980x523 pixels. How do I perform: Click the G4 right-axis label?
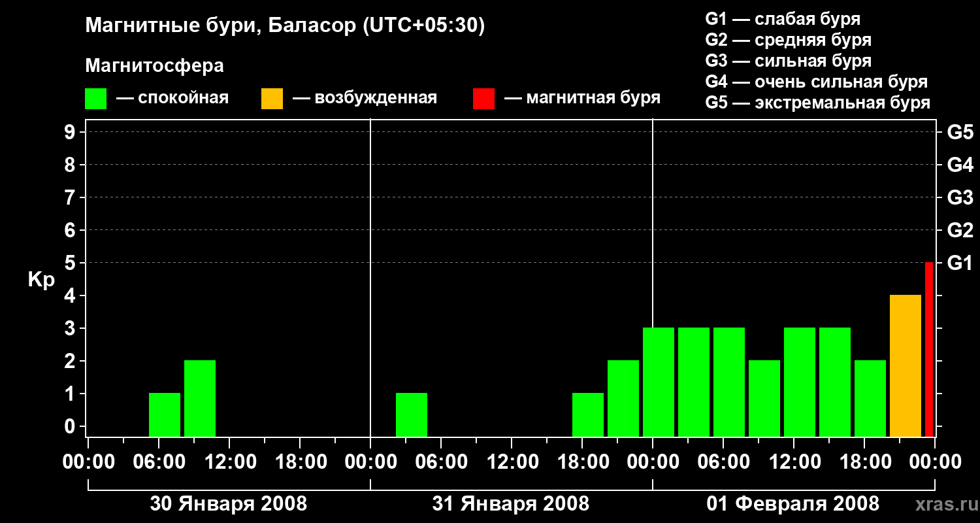pyautogui.click(x=960, y=165)
